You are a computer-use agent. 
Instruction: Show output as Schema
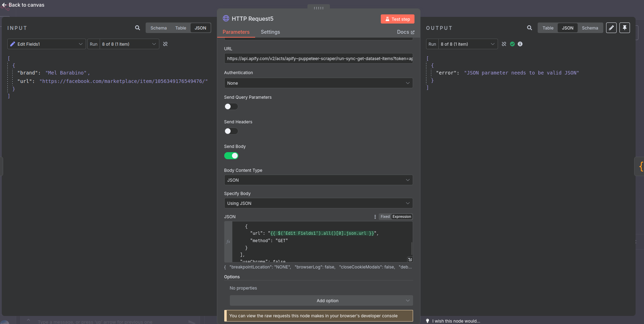[590, 28]
